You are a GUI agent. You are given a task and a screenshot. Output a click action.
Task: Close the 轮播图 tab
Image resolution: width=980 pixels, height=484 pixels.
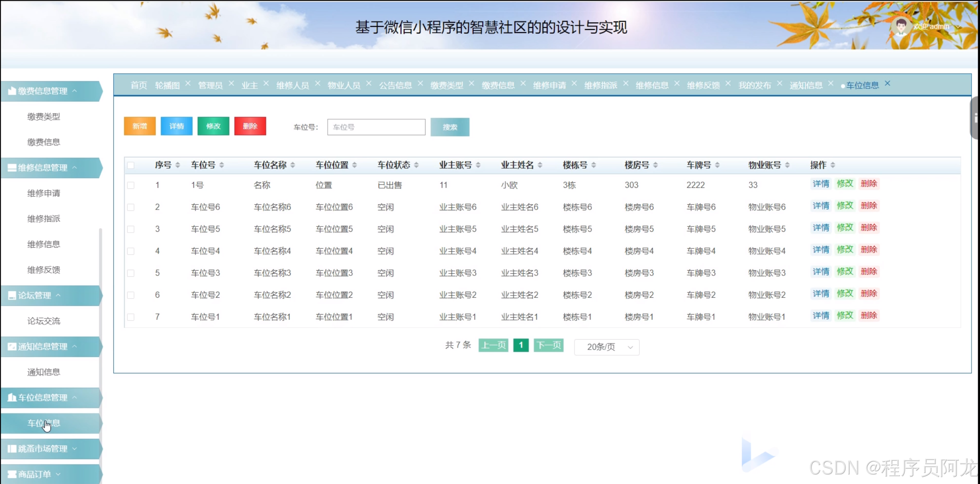pyautogui.click(x=188, y=83)
